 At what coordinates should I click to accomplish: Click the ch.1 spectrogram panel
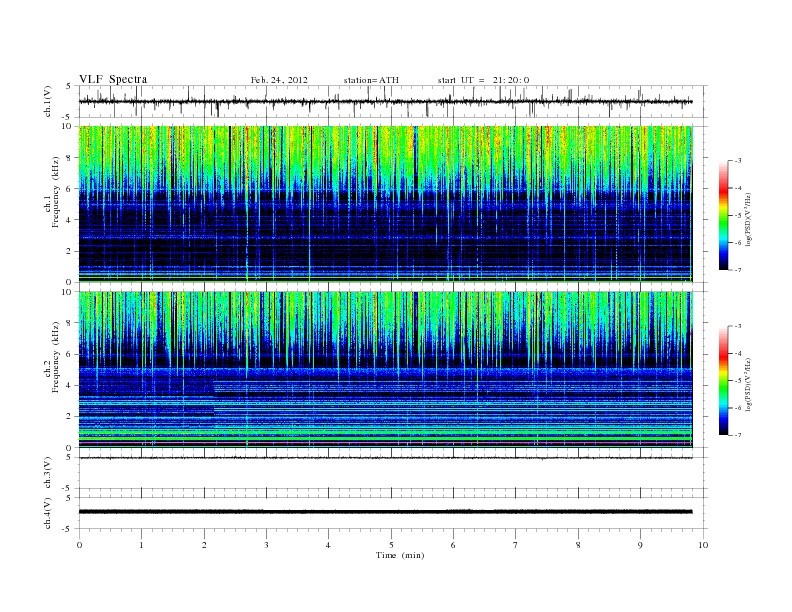click(x=385, y=204)
